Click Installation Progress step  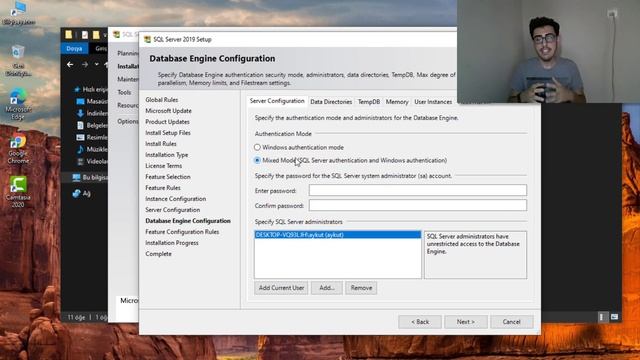[x=172, y=243]
